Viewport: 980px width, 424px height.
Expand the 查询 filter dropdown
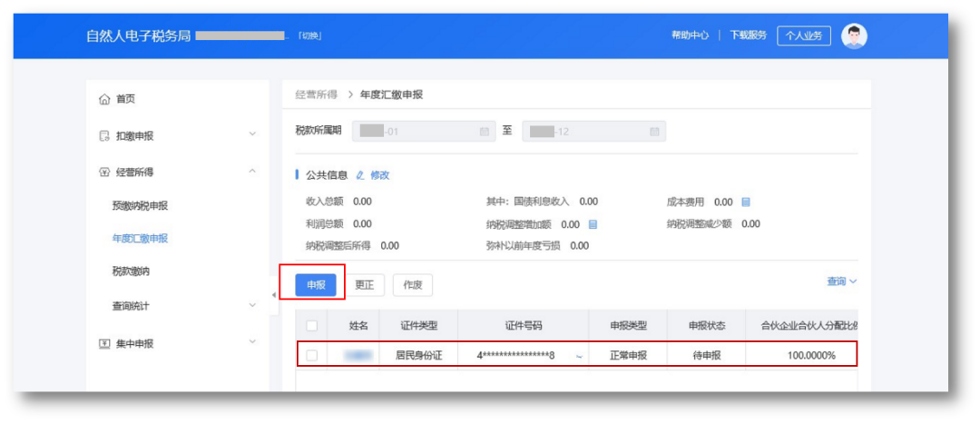coord(842,281)
